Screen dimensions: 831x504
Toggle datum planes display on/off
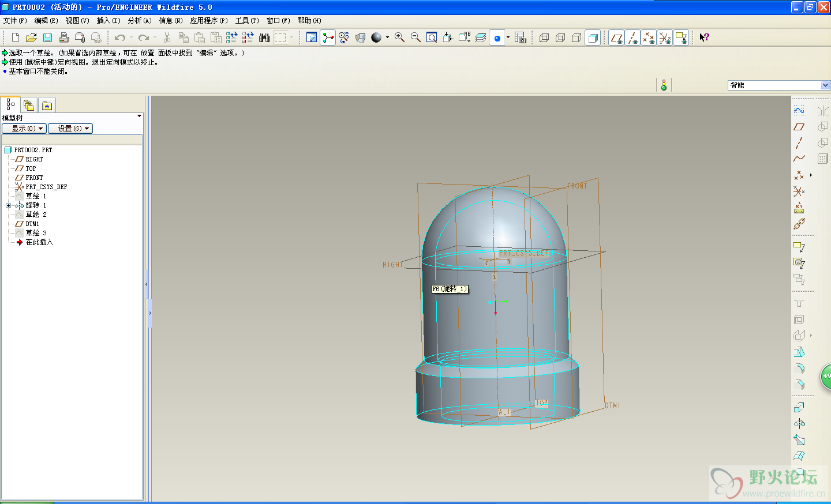616,37
